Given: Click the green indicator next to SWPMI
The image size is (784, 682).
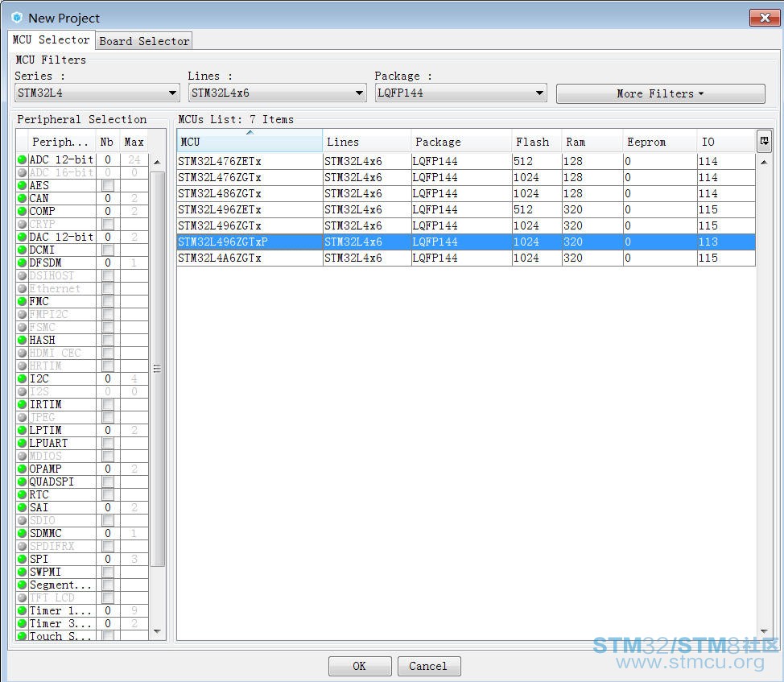Looking at the screenshot, I should coord(22,572).
